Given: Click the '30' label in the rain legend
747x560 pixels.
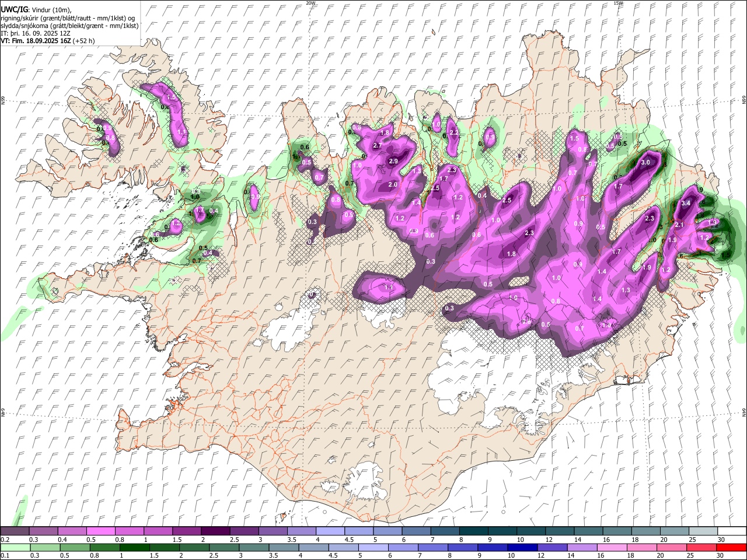Looking at the screenshot, I should click(x=721, y=555).
